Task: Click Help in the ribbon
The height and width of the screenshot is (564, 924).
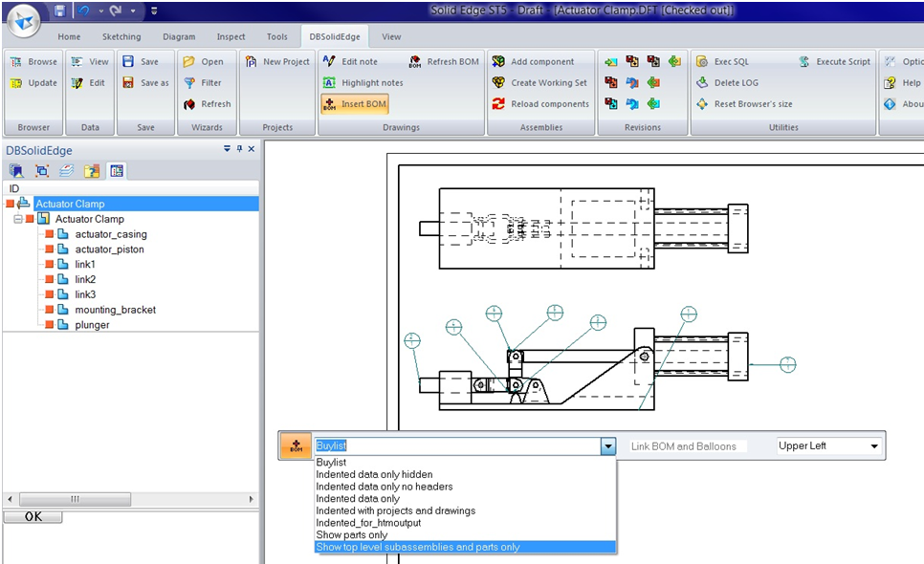Action: point(902,83)
